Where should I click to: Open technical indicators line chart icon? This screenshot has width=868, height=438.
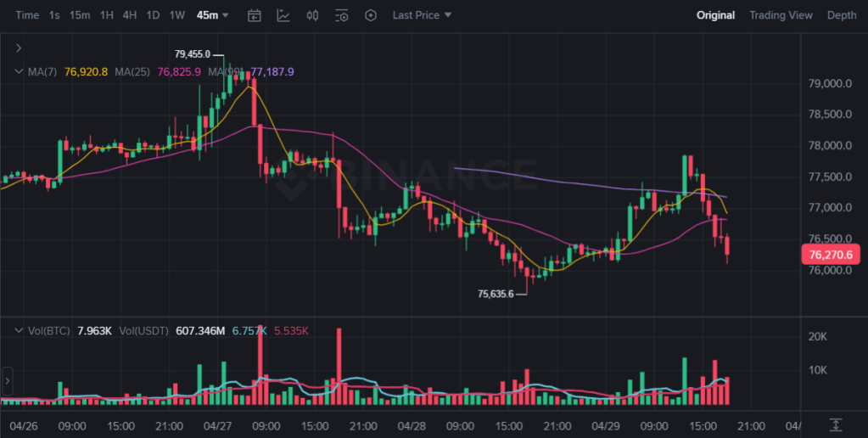point(283,15)
